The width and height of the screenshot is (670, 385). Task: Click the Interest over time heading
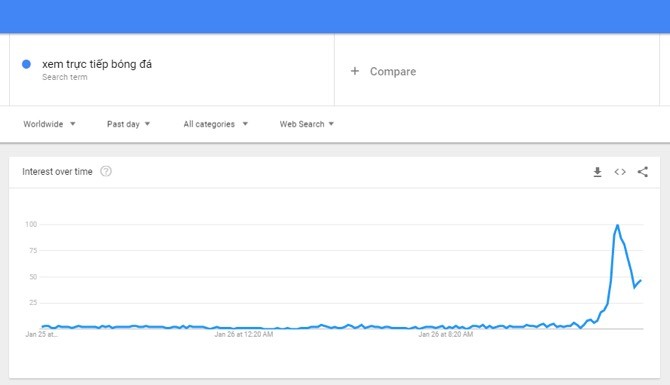[x=57, y=171]
